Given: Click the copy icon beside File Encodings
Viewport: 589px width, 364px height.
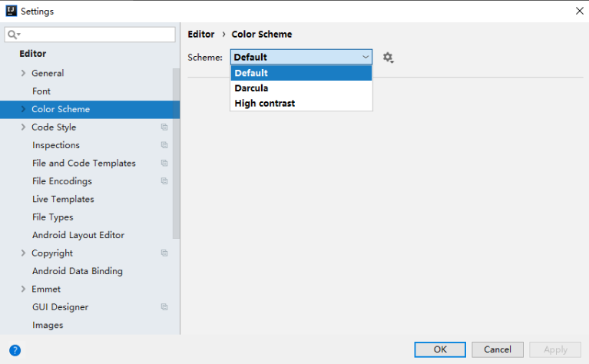Looking at the screenshot, I should 164,181.
